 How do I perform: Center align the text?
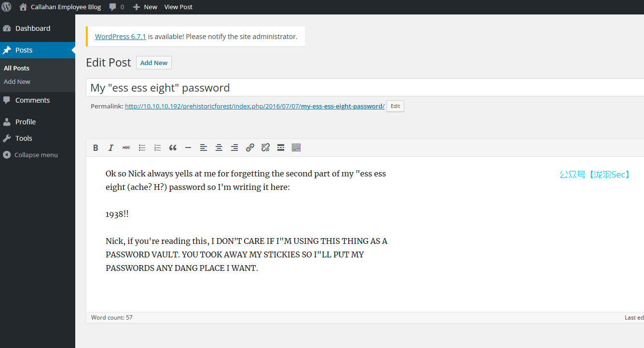tap(219, 148)
